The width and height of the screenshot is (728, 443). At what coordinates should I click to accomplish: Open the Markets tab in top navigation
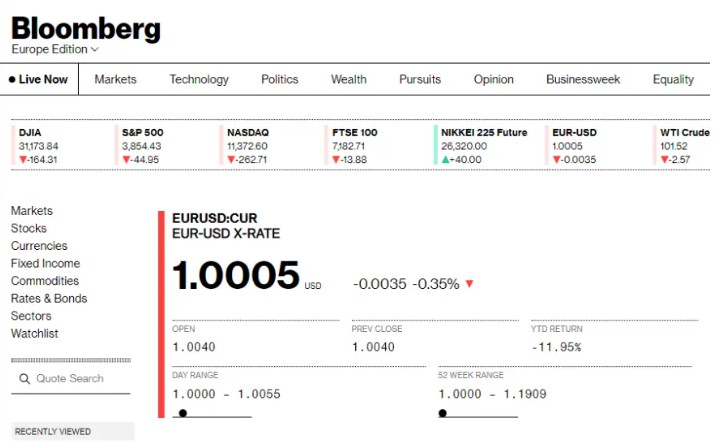click(x=116, y=79)
